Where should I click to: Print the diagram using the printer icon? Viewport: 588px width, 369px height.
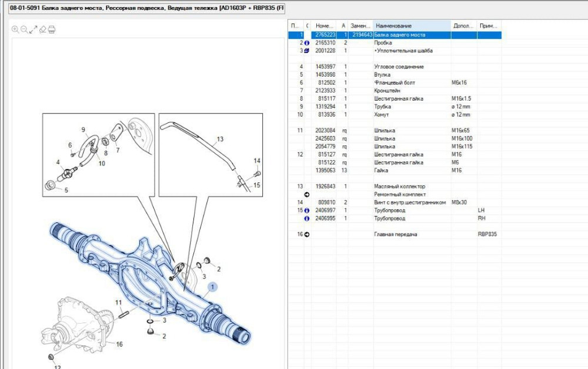pyautogui.click(x=52, y=29)
